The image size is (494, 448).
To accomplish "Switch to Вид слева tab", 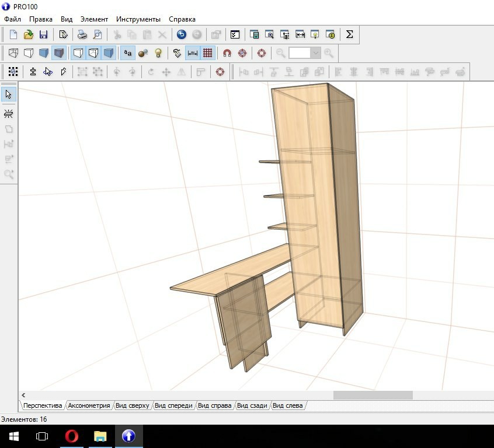I will point(287,405).
